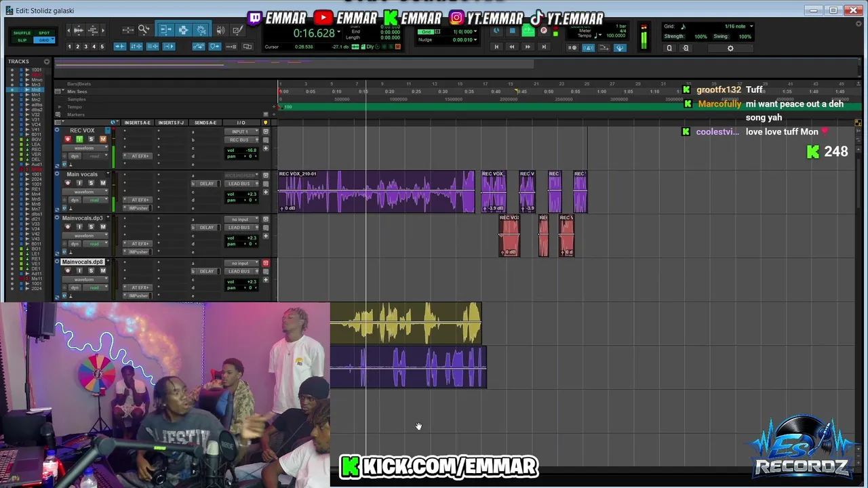
Task: Select the INSERTS F-J column header
Action: [171, 123]
